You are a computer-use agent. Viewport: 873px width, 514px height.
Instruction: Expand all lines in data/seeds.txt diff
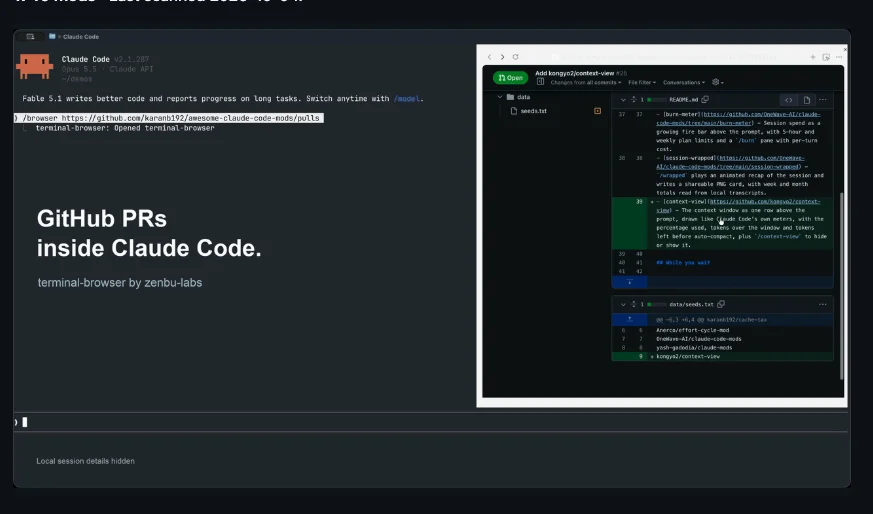[633, 305]
